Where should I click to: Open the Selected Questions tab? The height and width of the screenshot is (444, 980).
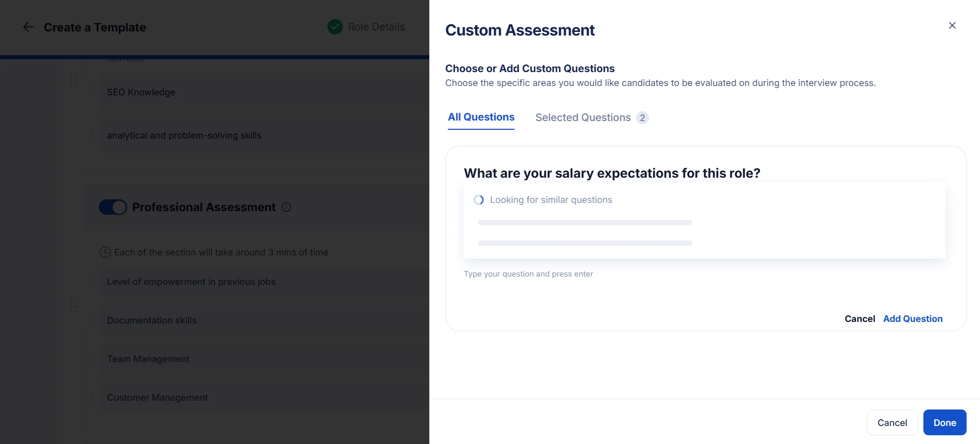pyautogui.click(x=583, y=117)
